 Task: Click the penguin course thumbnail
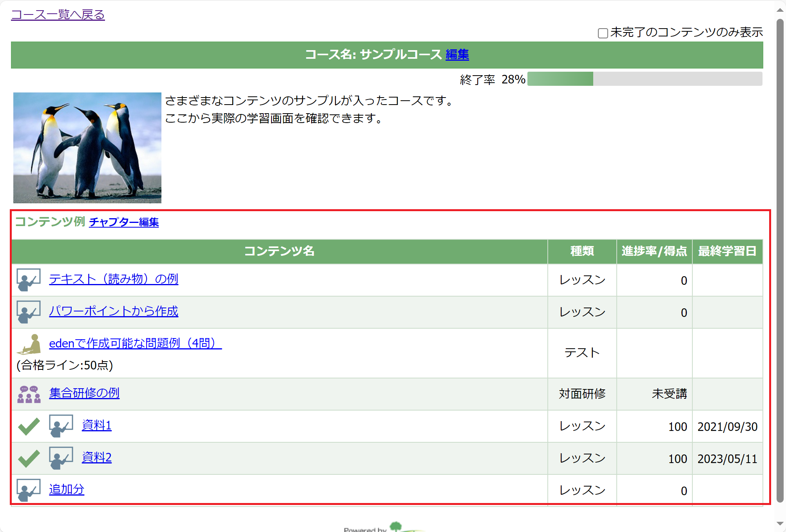(x=87, y=148)
